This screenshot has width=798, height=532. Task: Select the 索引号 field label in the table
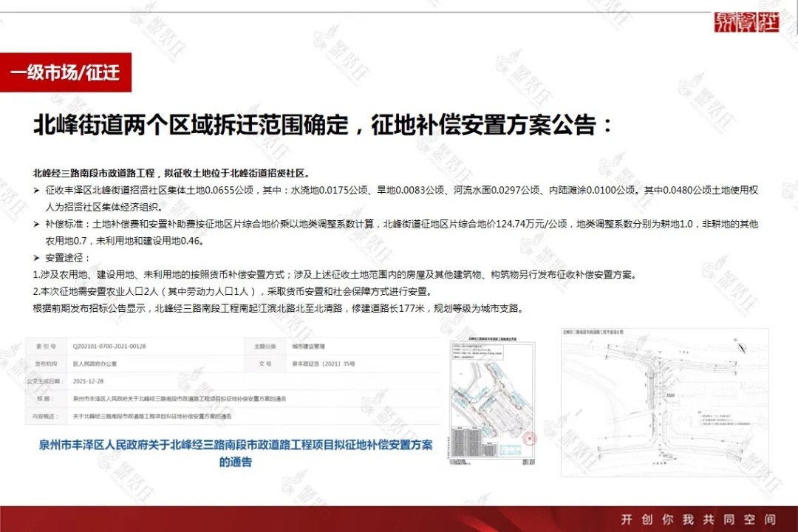coord(46,344)
